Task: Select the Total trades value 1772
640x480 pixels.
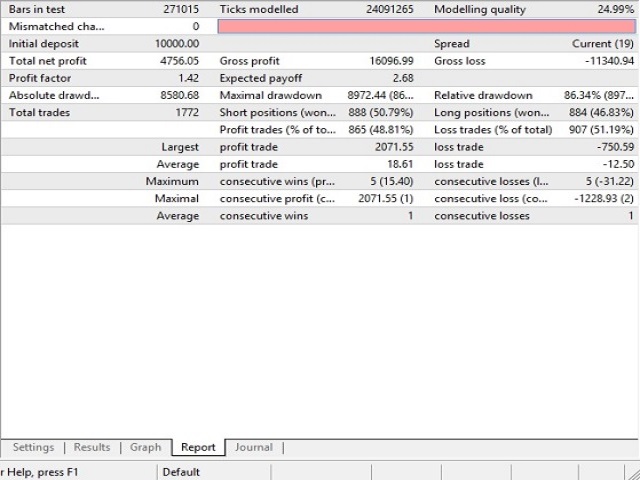Action: pyautogui.click(x=186, y=113)
